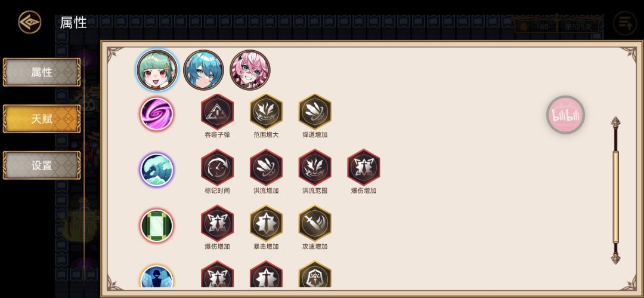Tap the 吞噬子弹 talent hexagon
This screenshot has height=298, width=644.
click(217, 111)
